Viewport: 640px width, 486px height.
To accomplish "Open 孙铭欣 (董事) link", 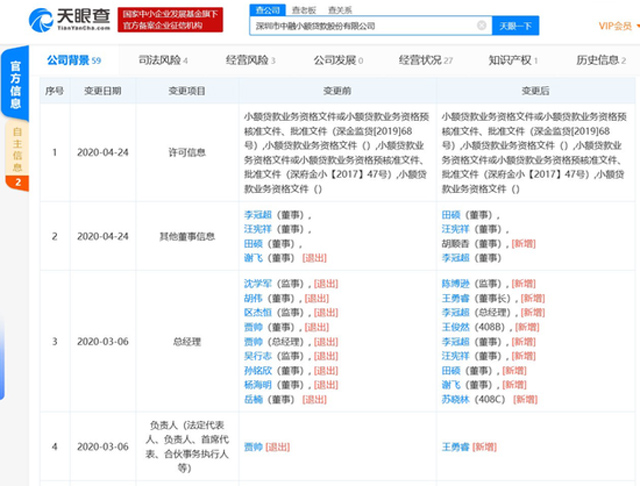I will pyautogui.click(x=258, y=371).
